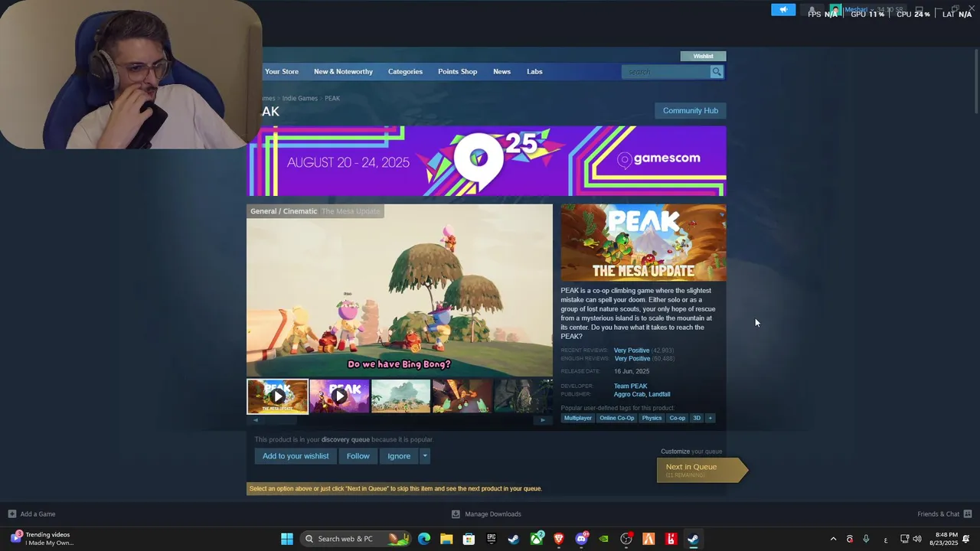This screenshot has width=980, height=551.
Task: Launch Microsoft Edge from the taskbar
Action: [424, 539]
